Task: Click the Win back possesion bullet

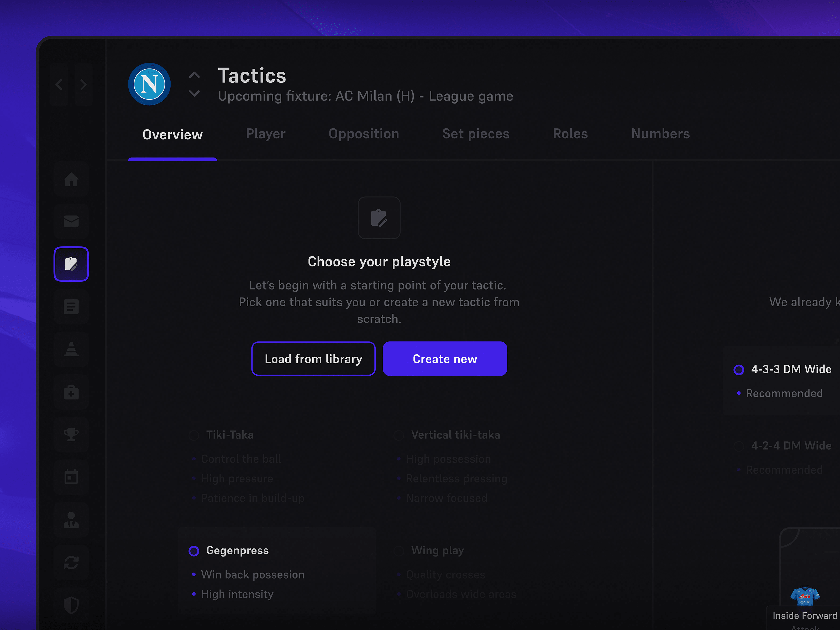Action: click(x=253, y=575)
